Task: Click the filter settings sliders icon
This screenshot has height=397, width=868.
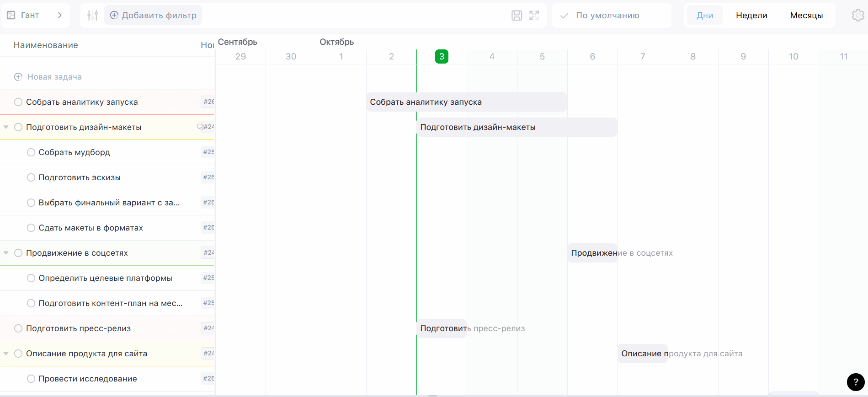Action: point(92,16)
